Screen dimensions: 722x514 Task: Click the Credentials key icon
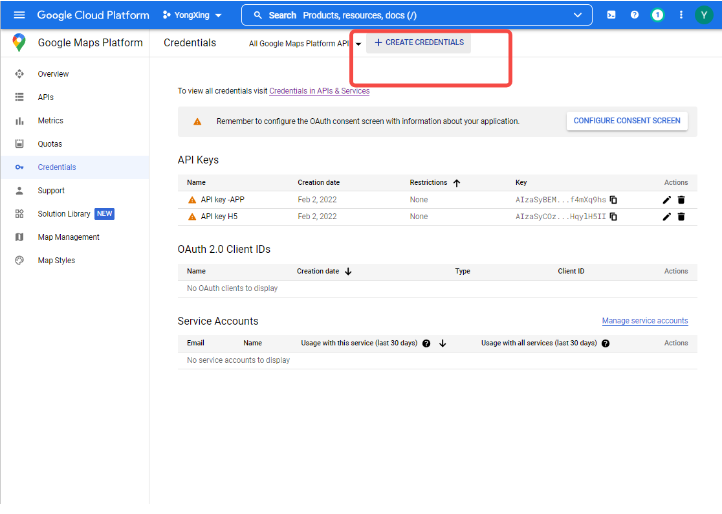click(x=19, y=167)
